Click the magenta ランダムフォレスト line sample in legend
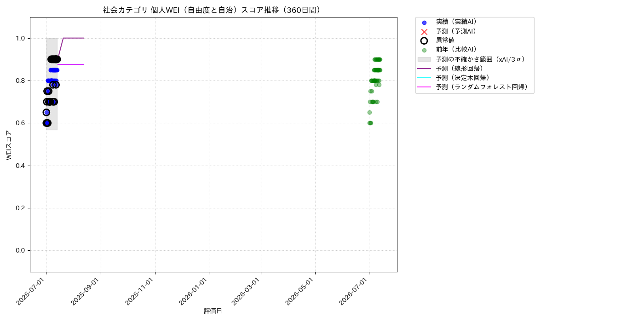Image resolution: width=644 pixels, height=322 pixels. tap(424, 87)
